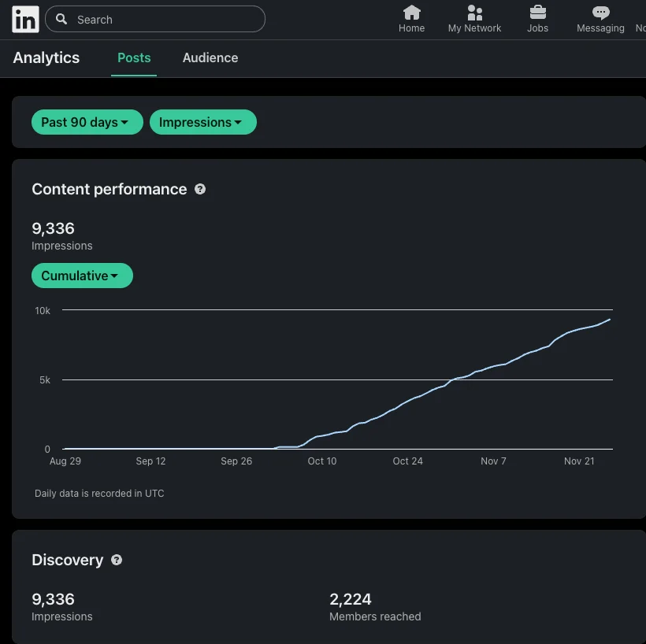Click the search magnifier icon
Image resolution: width=646 pixels, height=644 pixels.
[x=61, y=19]
